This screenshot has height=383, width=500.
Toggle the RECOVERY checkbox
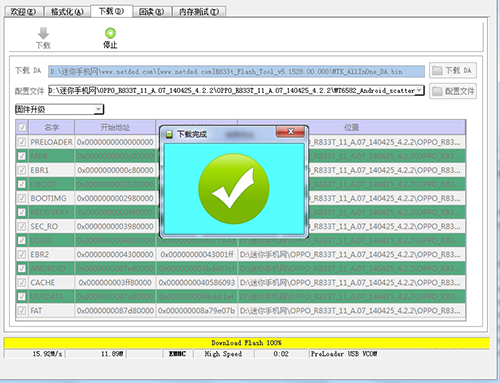[22, 212]
